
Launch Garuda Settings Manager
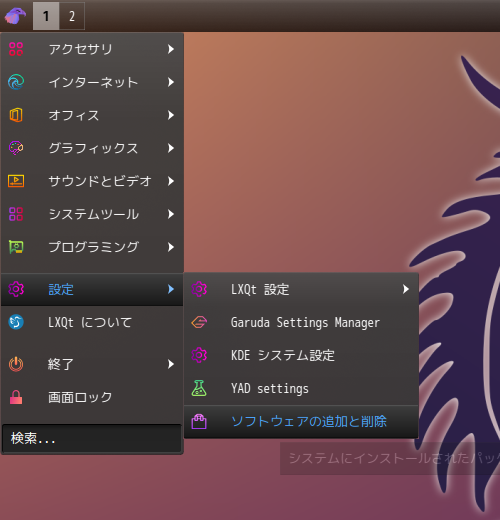[x=301, y=322]
